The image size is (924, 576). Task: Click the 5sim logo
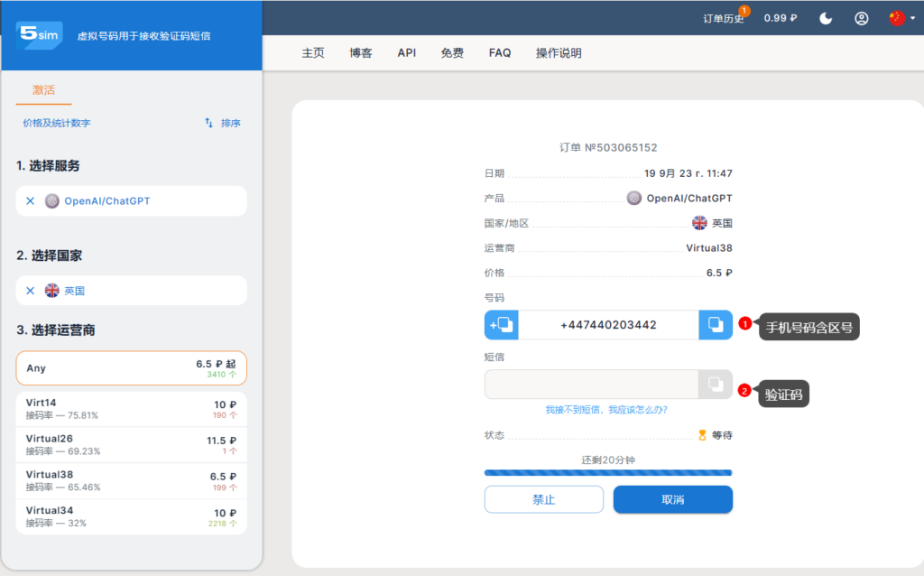click(x=39, y=35)
